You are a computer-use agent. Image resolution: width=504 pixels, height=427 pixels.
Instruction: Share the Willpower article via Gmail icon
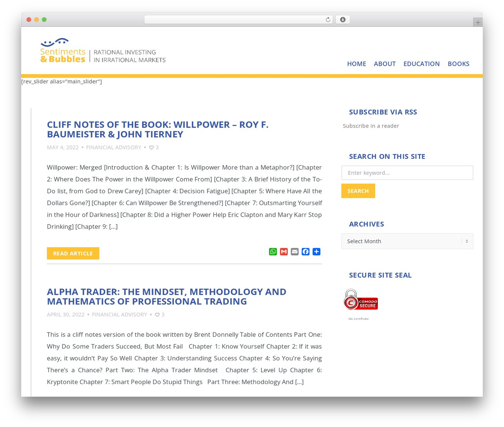[284, 252]
